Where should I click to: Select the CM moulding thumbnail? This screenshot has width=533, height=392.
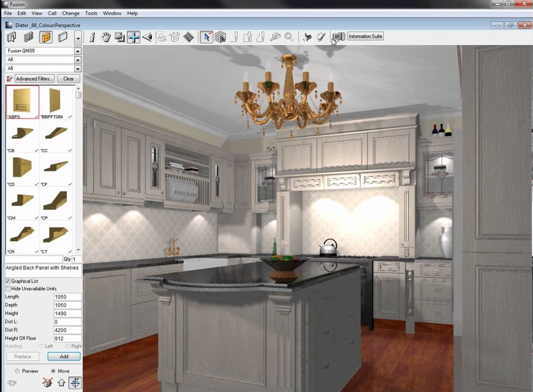tap(22, 204)
